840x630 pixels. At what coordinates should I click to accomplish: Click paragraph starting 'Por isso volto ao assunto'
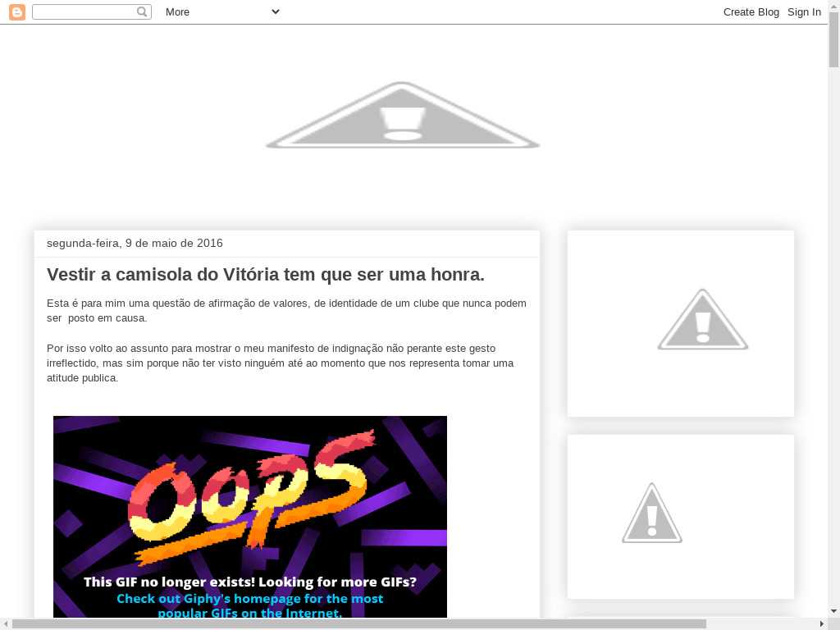pyautogui.click(x=281, y=363)
